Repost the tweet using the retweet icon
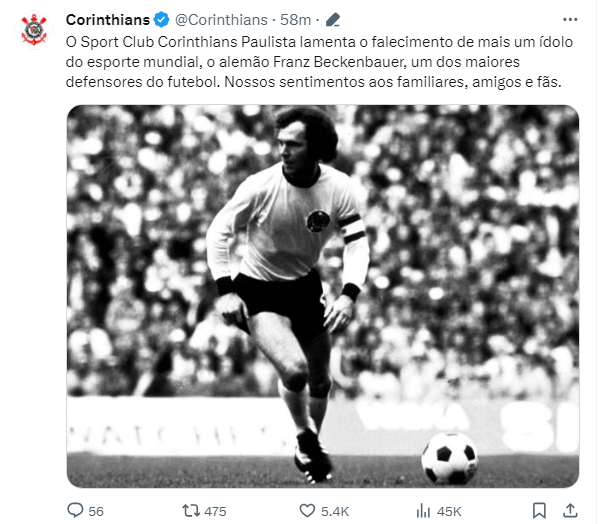Viewport: 614px width, 524px height. click(191, 511)
